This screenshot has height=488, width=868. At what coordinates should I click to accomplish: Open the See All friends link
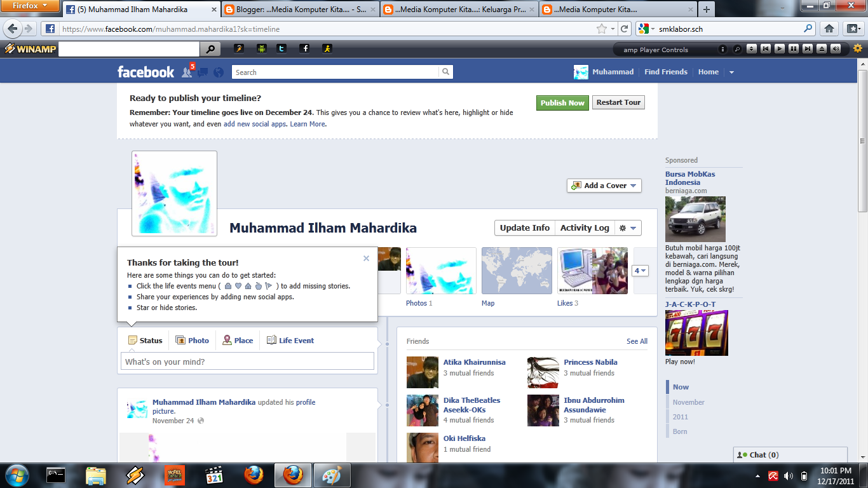(x=637, y=341)
